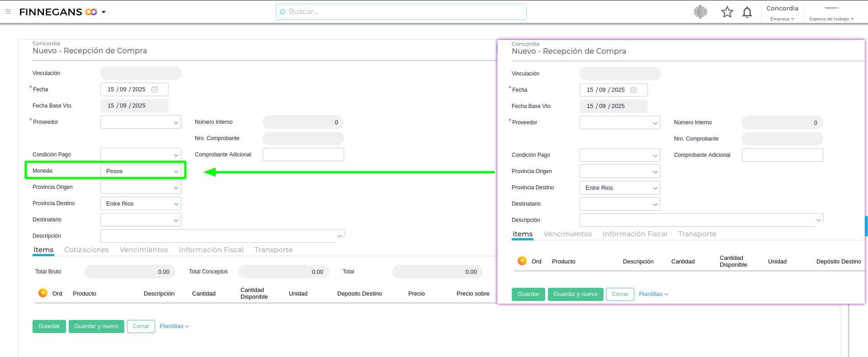Open Plantillas menu in left form

174,326
